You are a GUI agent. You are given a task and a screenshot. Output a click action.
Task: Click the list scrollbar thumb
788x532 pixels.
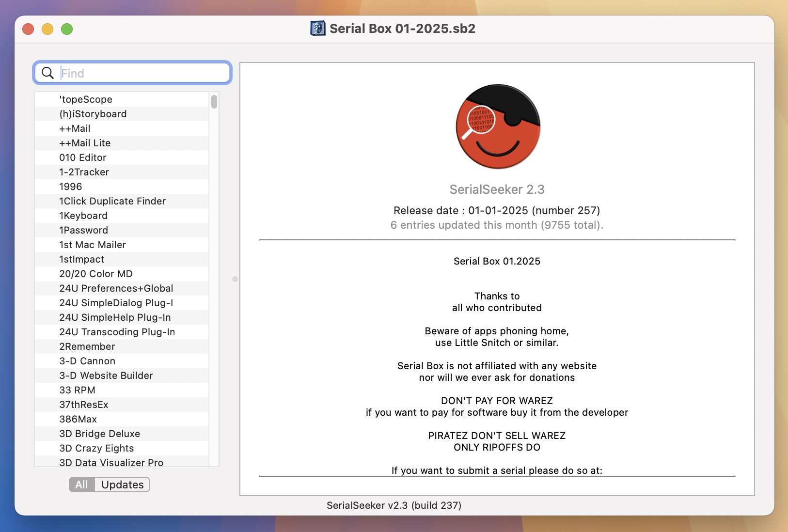pyautogui.click(x=214, y=102)
